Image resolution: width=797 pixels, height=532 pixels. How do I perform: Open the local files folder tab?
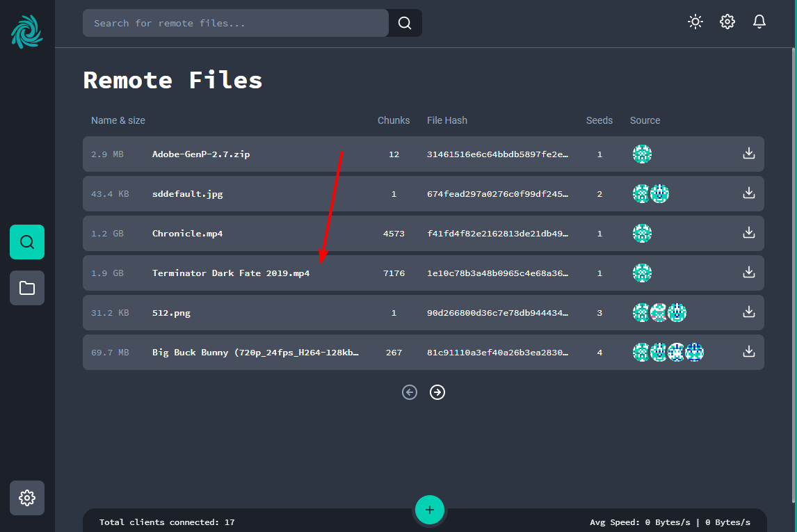tap(27, 288)
